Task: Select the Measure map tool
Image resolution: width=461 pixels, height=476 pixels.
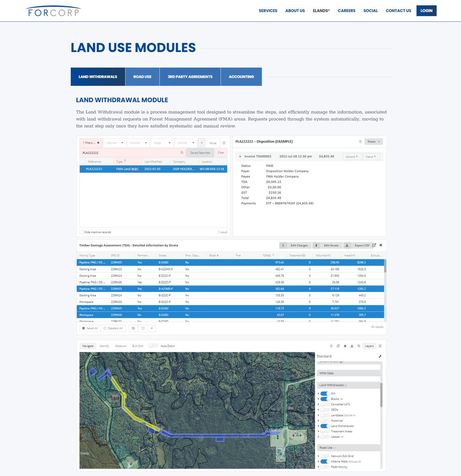Action: [x=121, y=346]
